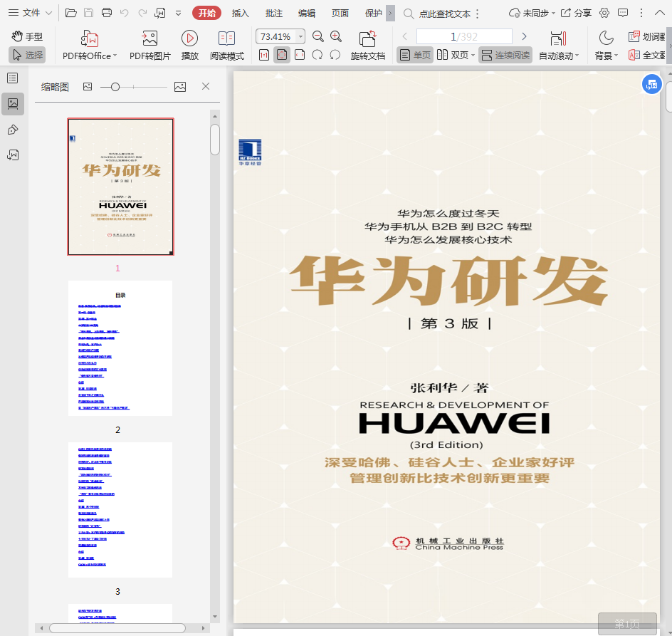This screenshot has height=636, width=672.
Task: Open outline bookmarks sidebar panel
Action: [x=13, y=78]
